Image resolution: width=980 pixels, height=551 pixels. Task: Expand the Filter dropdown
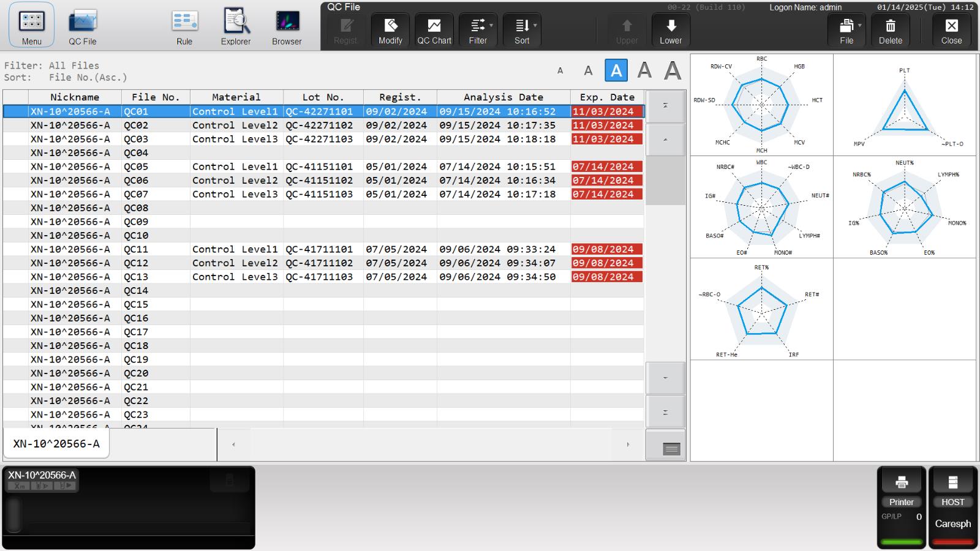pos(478,31)
